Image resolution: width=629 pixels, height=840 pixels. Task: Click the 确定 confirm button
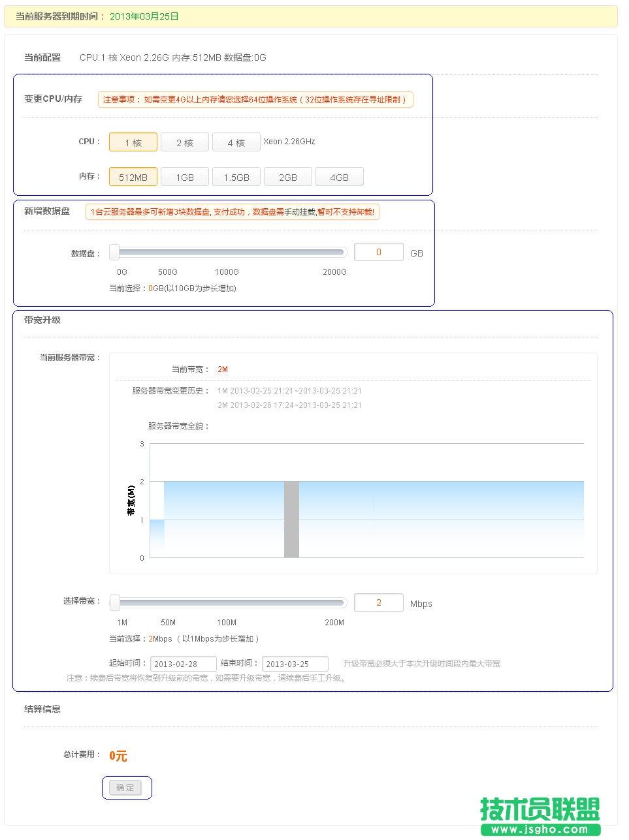pos(127,787)
